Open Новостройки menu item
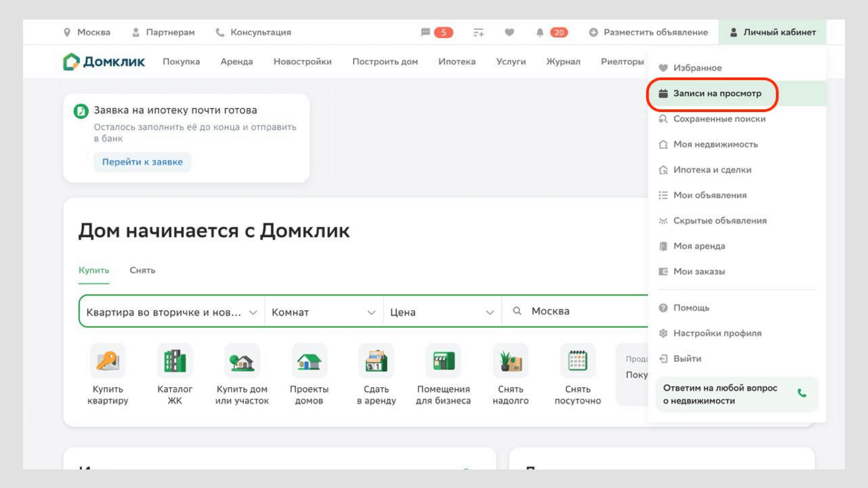The width and height of the screenshot is (868, 488). coord(302,61)
